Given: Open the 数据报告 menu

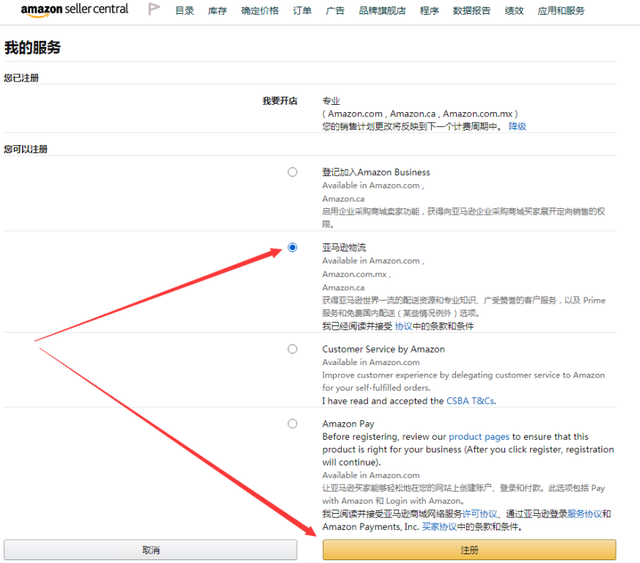Looking at the screenshot, I should click(471, 11).
